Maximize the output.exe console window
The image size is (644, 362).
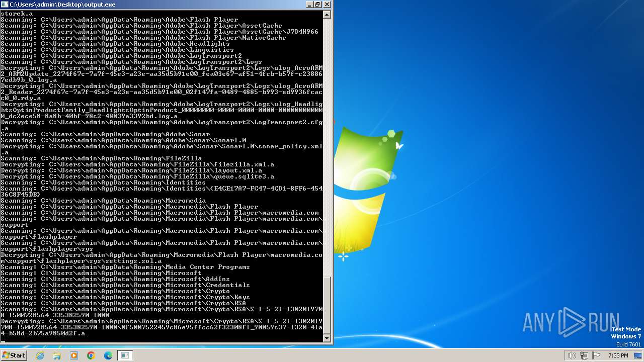pyautogui.click(x=317, y=5)
